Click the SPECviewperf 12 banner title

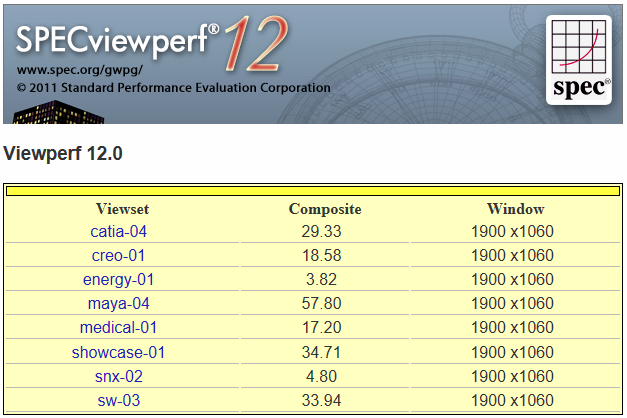click(151, 42)
